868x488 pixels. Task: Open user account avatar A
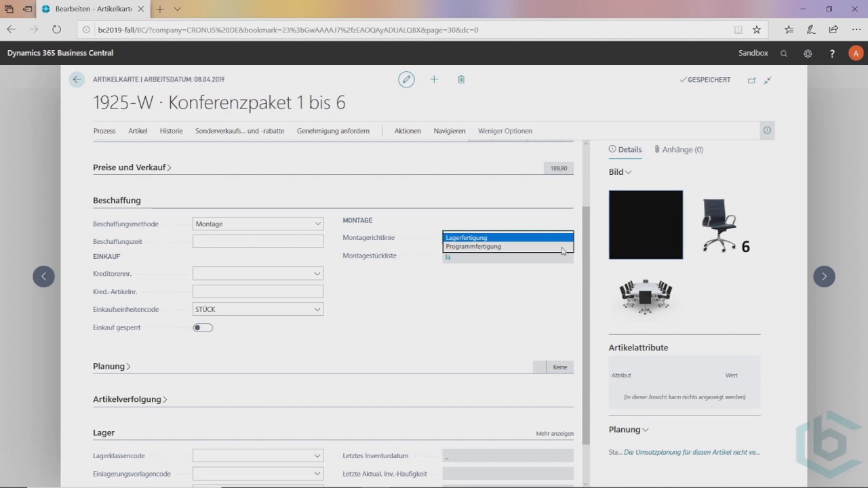pos(856,53)
